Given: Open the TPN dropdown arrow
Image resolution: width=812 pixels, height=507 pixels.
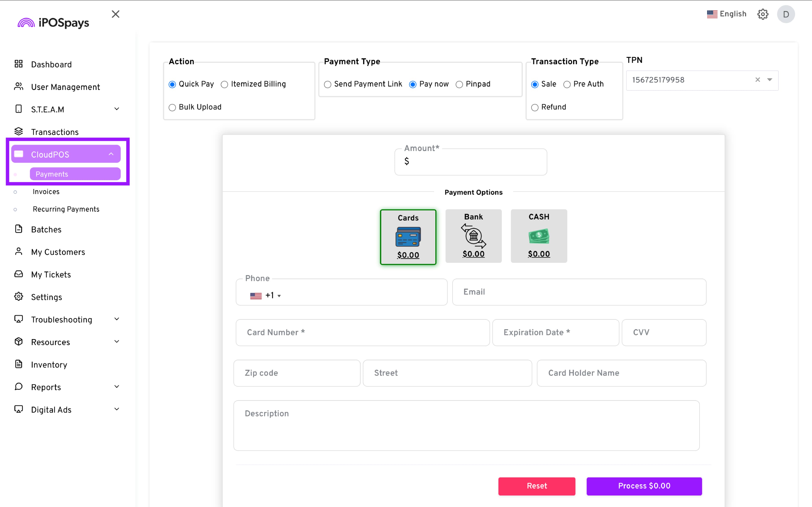Looking at the screenshot, I should (769, 80).
